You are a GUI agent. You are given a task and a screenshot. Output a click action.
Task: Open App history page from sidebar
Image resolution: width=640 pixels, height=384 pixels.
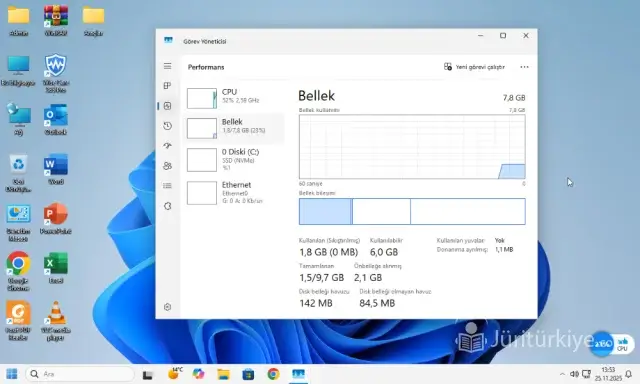pyautogui.click(x=167, y=126)
